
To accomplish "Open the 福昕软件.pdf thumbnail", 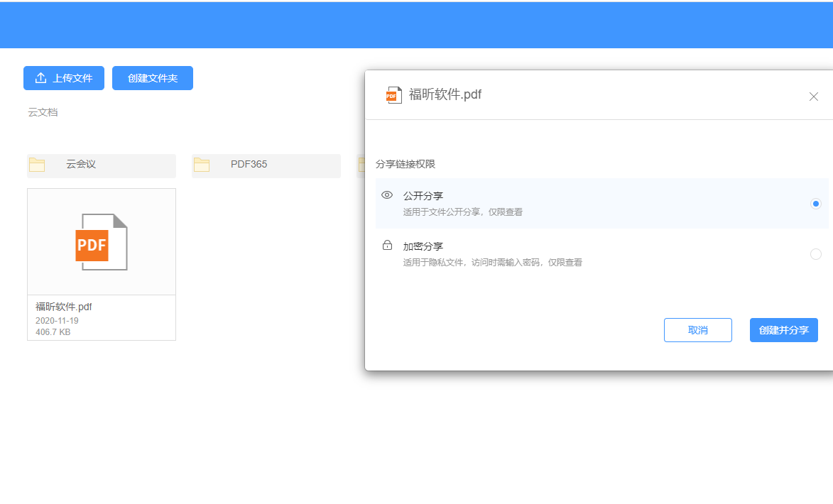I will coord(101,241).
